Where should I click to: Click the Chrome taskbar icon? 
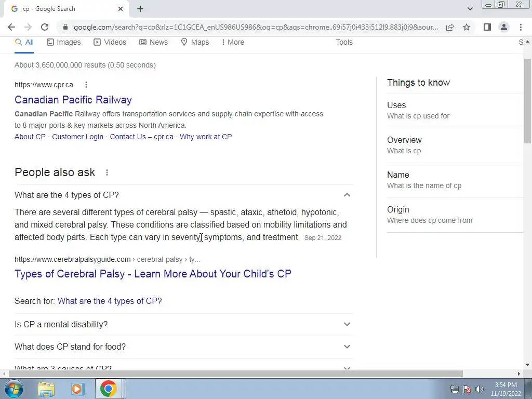click(x=108, y=389)
